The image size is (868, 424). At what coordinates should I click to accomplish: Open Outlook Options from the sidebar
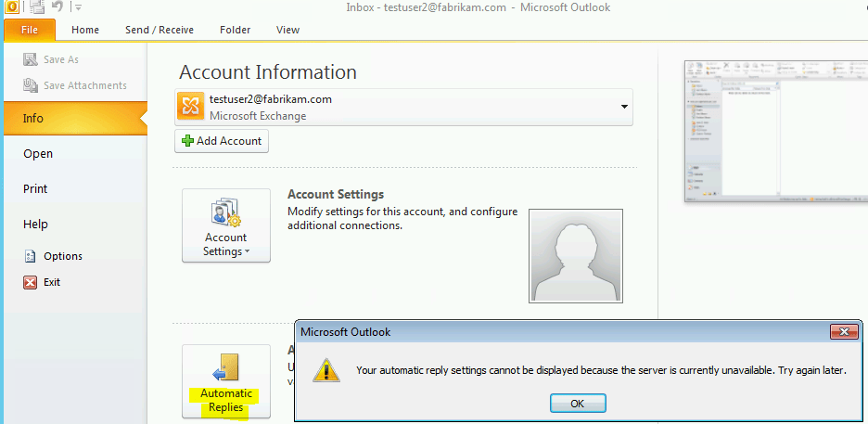pyautogui.click(x=53, y=256)
